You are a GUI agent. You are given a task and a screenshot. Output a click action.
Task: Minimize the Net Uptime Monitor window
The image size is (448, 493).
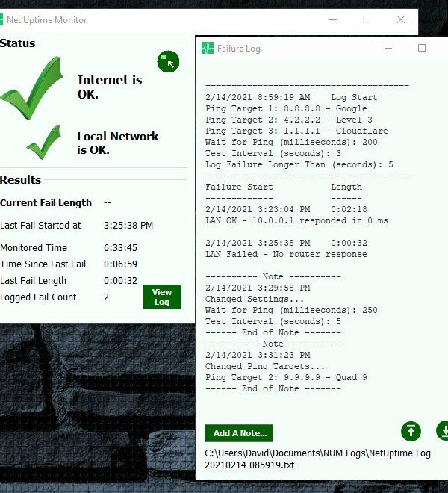(x=332, y=20)
